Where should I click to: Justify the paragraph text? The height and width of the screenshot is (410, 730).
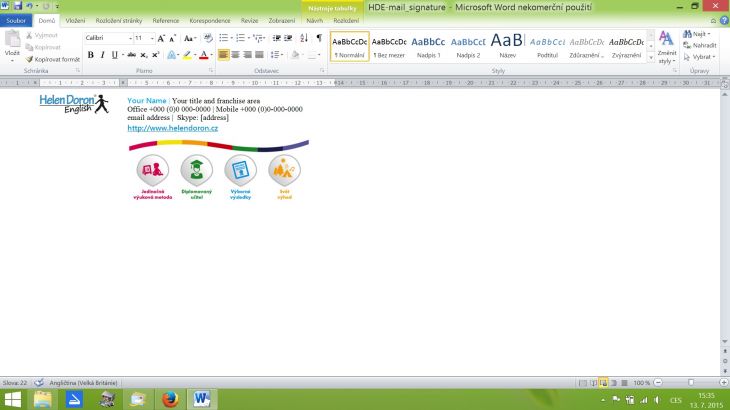pyautogui.click(x=260, y=55)
